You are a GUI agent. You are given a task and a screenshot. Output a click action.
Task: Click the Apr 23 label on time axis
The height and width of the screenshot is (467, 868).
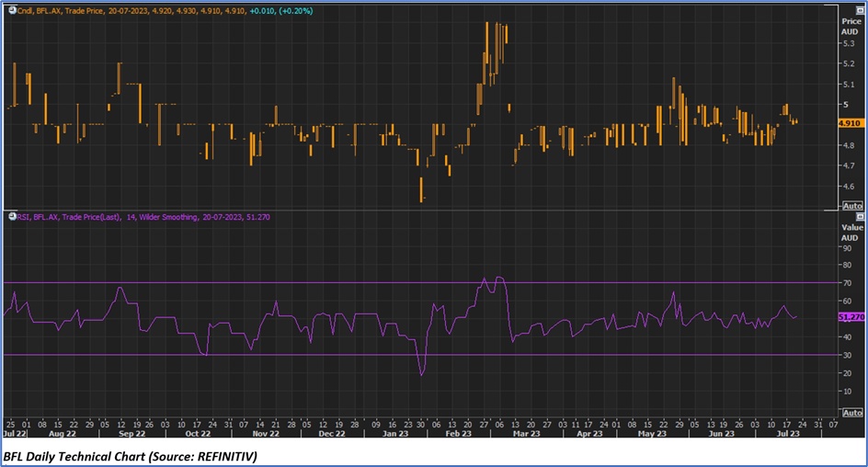[x=589, y=432]
